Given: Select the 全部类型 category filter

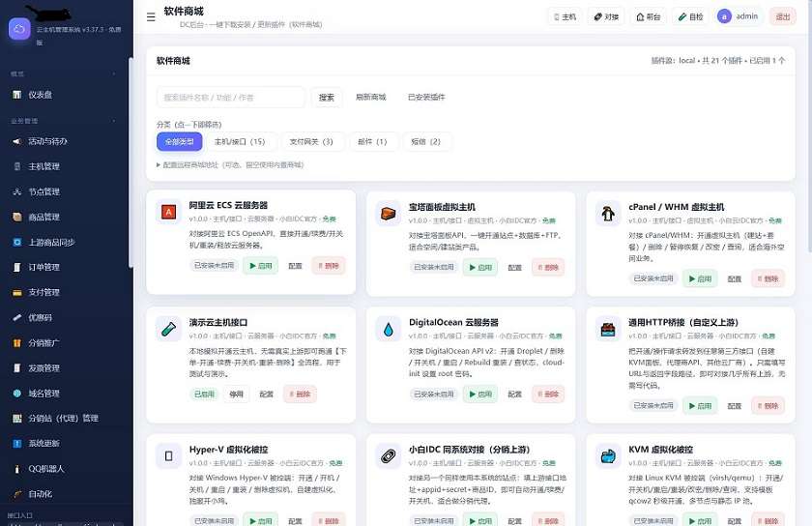Looking at the screenshot, I should pyautogui.click(x=179, y=141).
